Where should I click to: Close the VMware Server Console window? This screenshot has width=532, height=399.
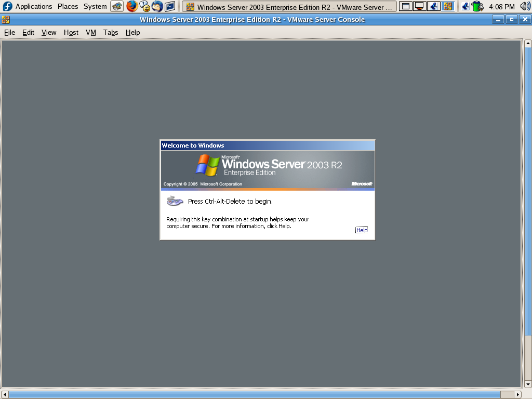[x=525, y=20]
